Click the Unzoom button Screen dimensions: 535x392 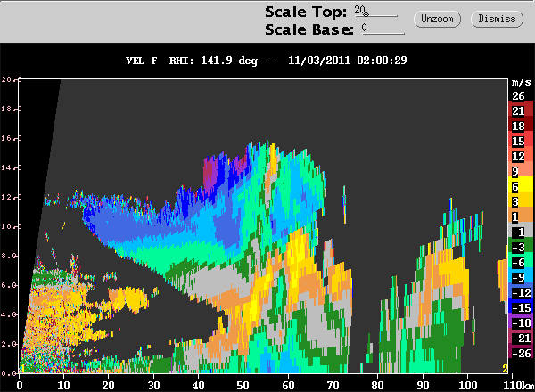[x=437, y=19]
